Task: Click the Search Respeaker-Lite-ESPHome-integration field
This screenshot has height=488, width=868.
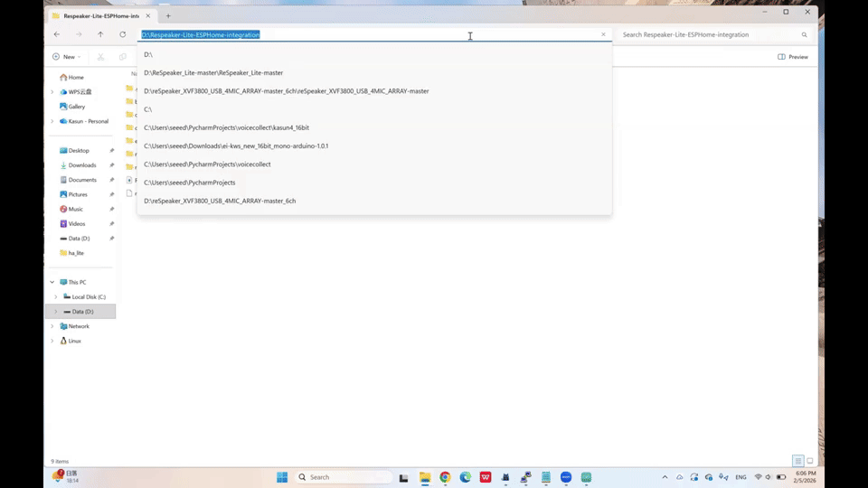Action: 705,34
